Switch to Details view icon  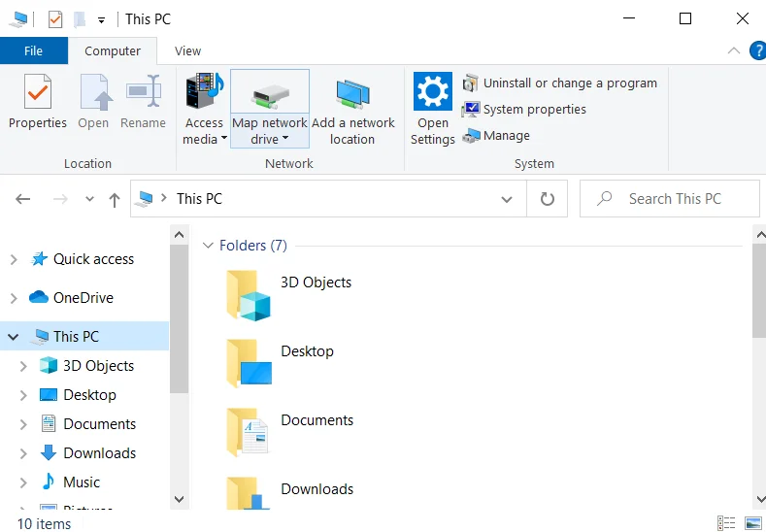[x=726, y=522]
